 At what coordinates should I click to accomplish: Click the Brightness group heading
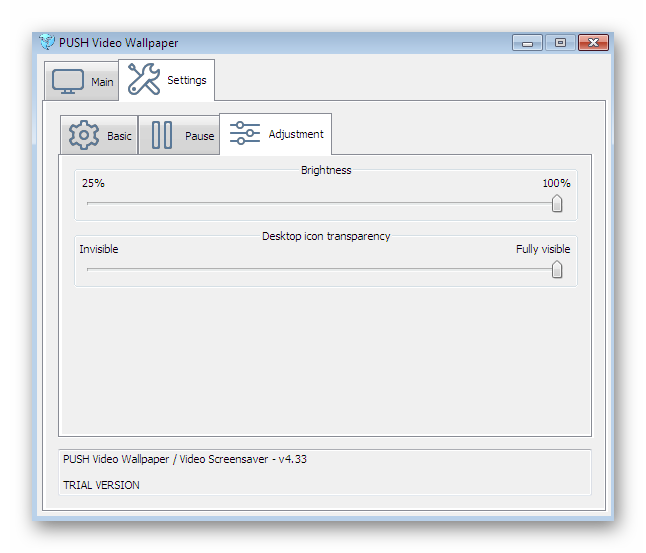[326, 170]
